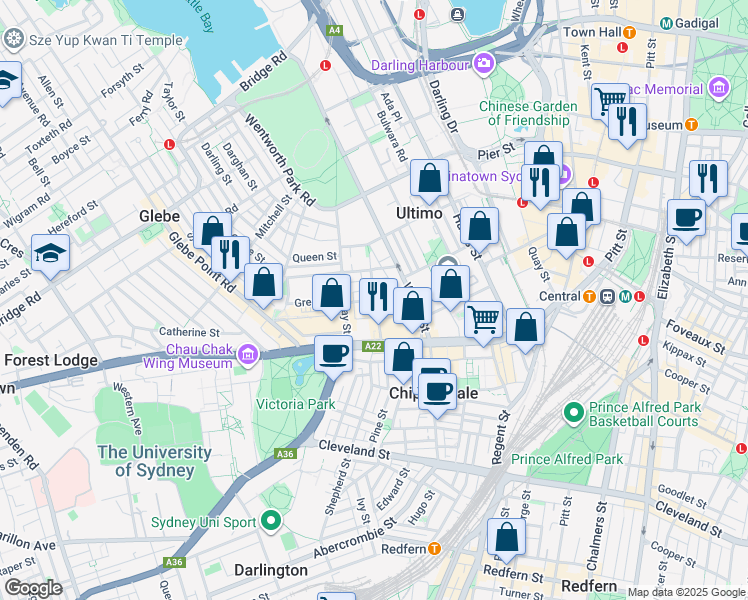This screenshot has width=748, height=600.
Task: Click the graduation cap marker near Forest Lodge
Action: pyautogui.click(x=50, y=252)
